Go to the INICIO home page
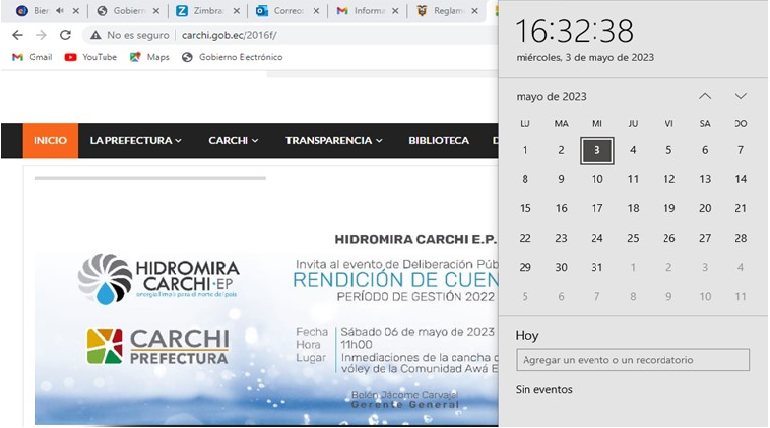Screen dimensions: 770x428 click(50, 141)
